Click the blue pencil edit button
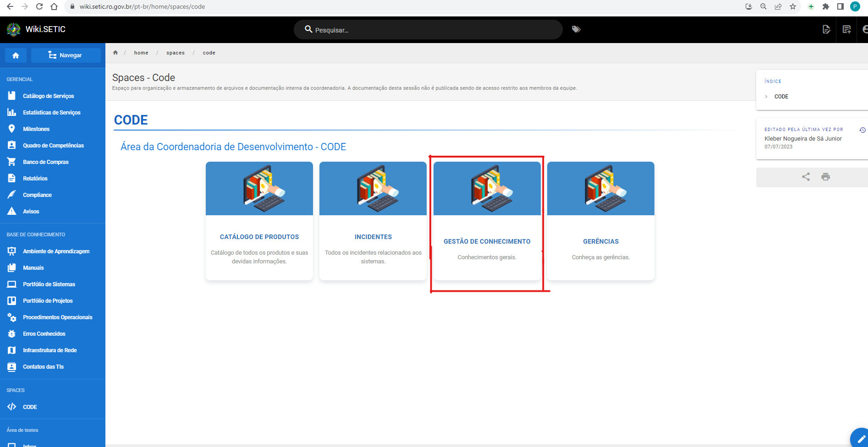This screenshot has height=447, width=868. pos(860,438)
